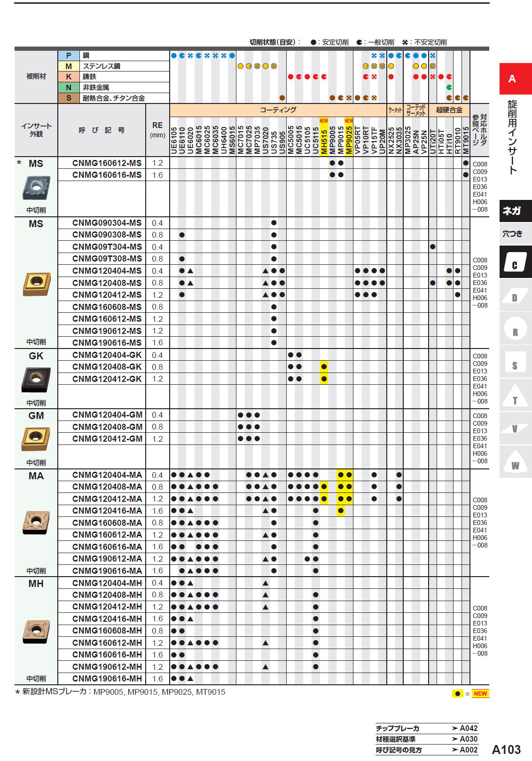This screenshot has height=761, width=532.
Task: Click the MA breaker insert image
Action: [x=36, y=522]
